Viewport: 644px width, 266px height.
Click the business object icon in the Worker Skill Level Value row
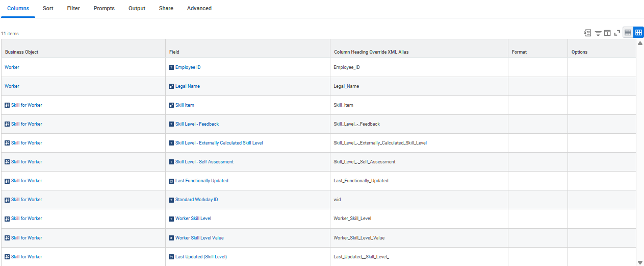point(7,238)
